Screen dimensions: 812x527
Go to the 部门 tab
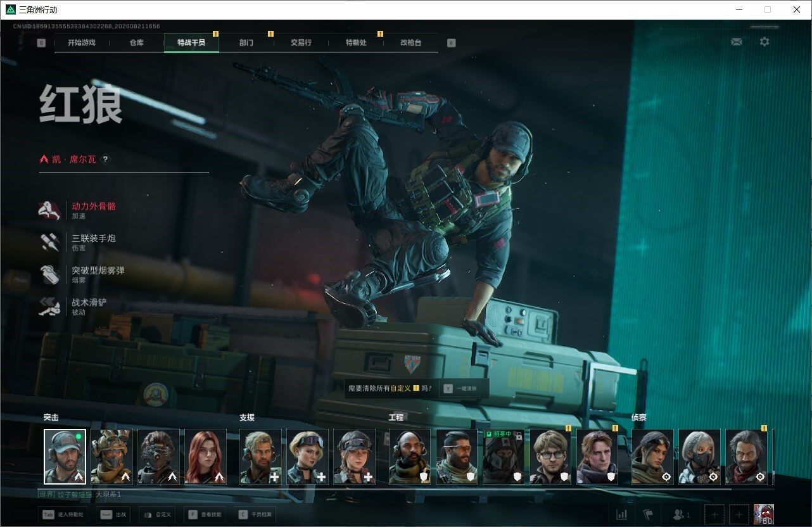click(246, 43)
